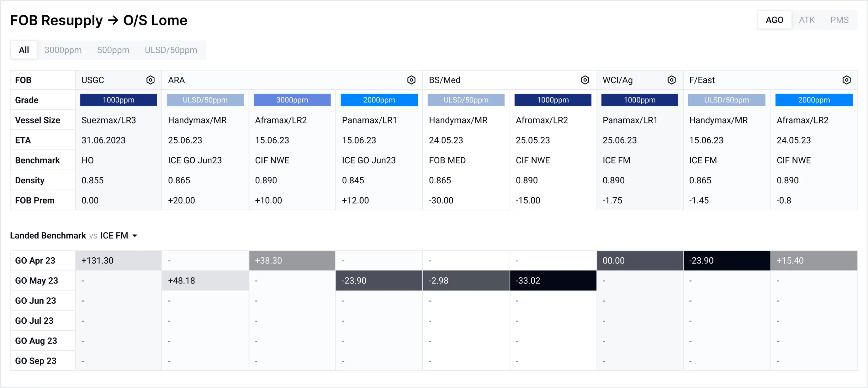Open F/East column settings icon
Screen dimensions: 868x388
coord(846,80)
